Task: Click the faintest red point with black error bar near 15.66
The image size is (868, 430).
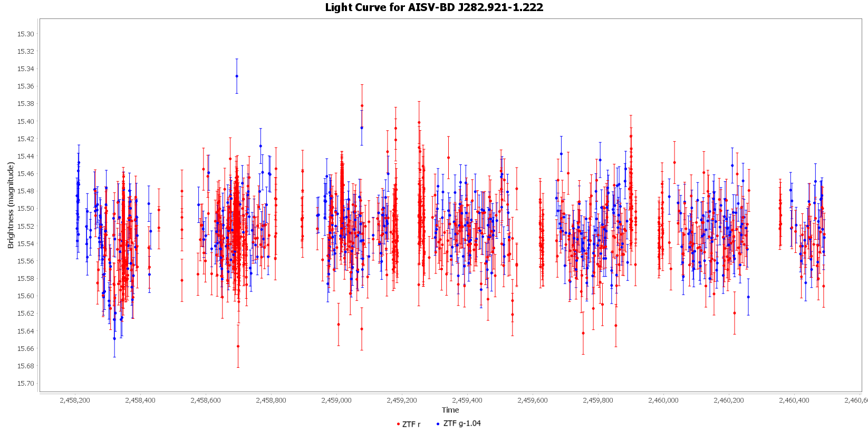Action: point(238,346)
